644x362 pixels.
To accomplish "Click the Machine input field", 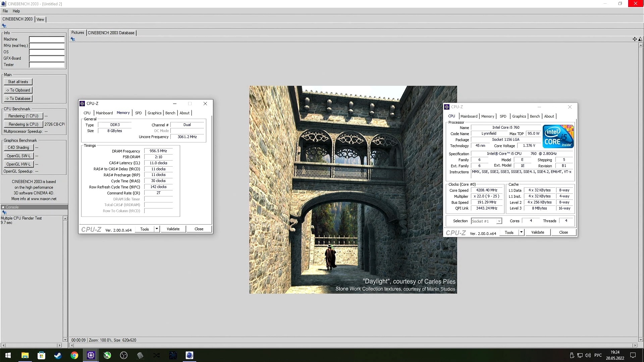I will tap(47, 39).
